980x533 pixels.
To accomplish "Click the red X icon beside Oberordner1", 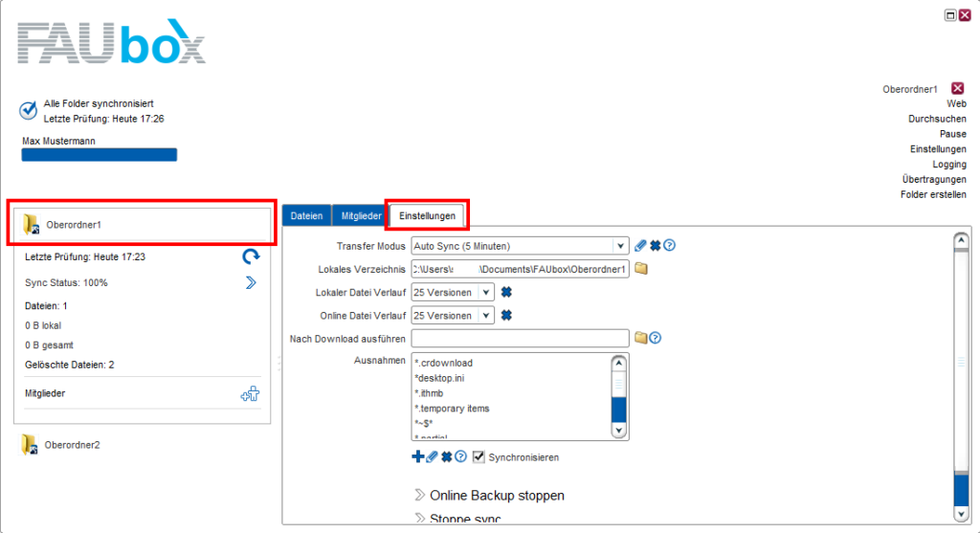I will click(958, 88).
